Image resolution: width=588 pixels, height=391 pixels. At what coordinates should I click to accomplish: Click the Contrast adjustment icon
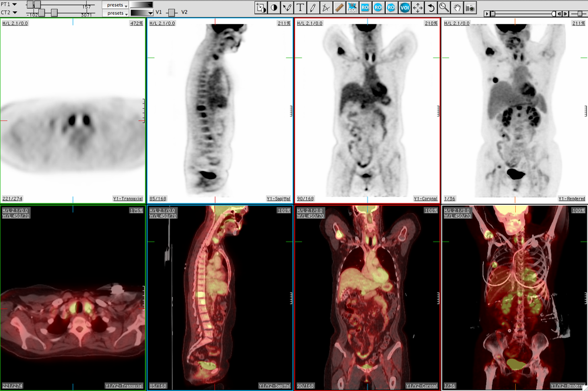coord(274,8)
